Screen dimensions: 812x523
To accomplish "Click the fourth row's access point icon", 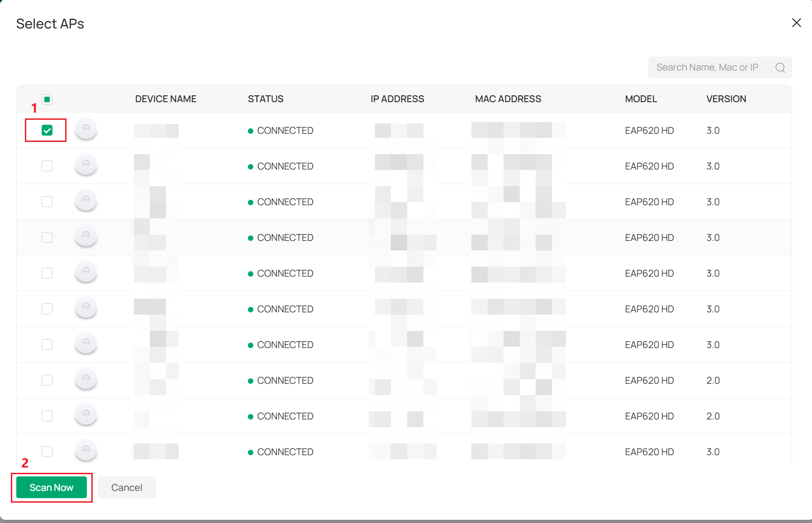I will [x=86, y=236].
